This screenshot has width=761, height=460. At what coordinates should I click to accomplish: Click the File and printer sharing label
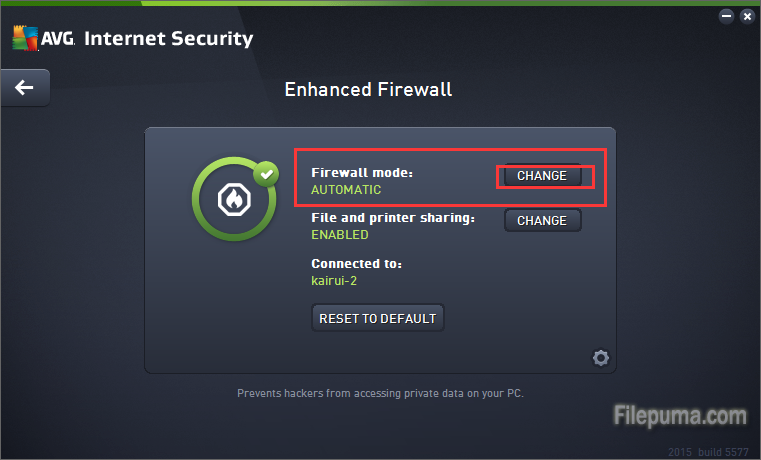(392, 218)
